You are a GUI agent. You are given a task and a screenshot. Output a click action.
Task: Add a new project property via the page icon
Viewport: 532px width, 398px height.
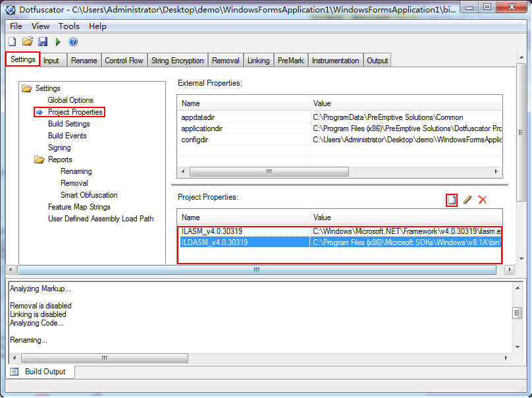coord(452,200)
